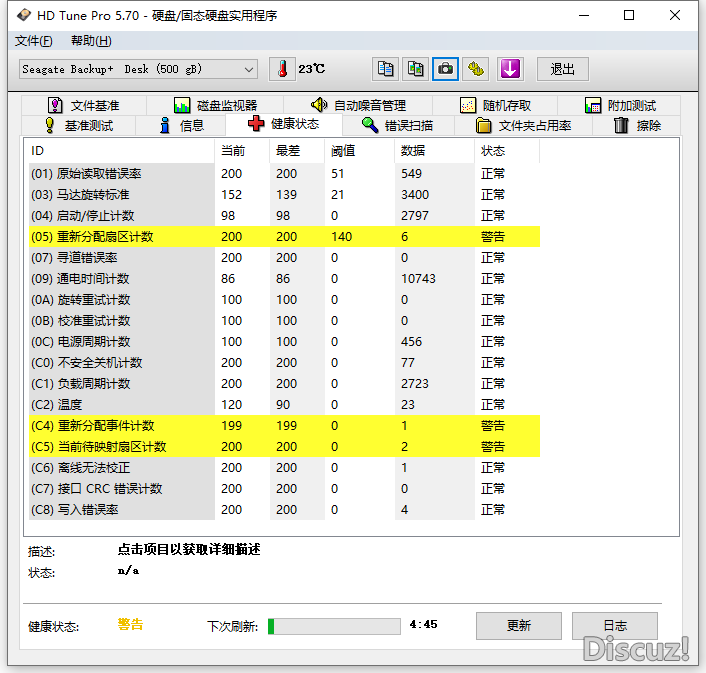Click the purple down arrow icon

pyautogui.click(x=510, y=69)
